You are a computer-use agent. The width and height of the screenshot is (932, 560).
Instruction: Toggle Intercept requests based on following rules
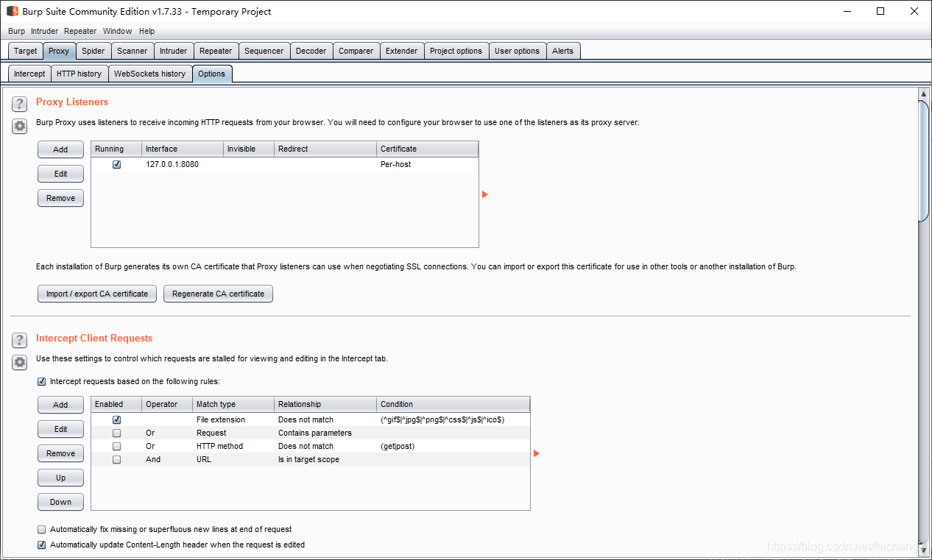tap(42, 381)
